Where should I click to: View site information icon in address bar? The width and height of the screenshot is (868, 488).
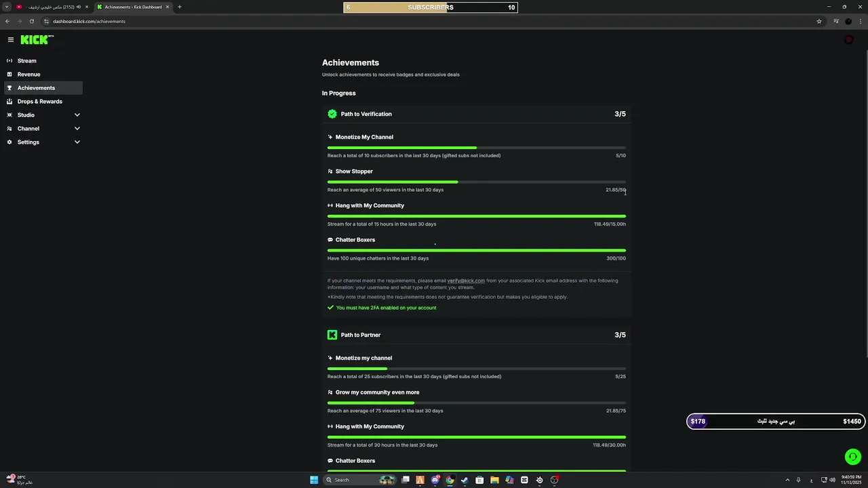click(x=47, y=21)
